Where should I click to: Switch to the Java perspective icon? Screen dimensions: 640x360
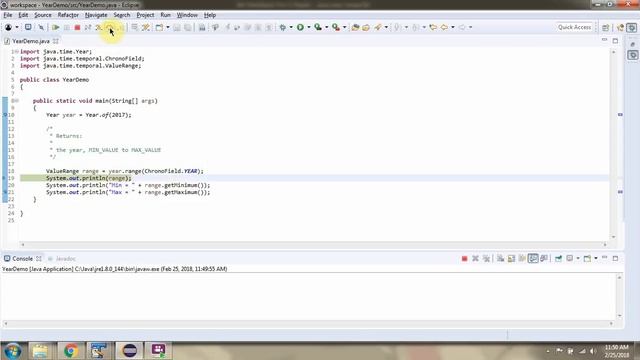[x=621, y=27]
